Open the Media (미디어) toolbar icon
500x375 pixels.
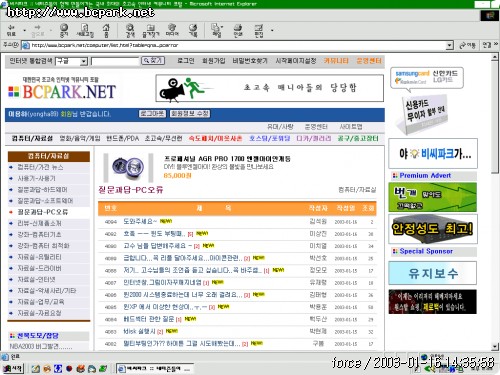tap(172, 30)
